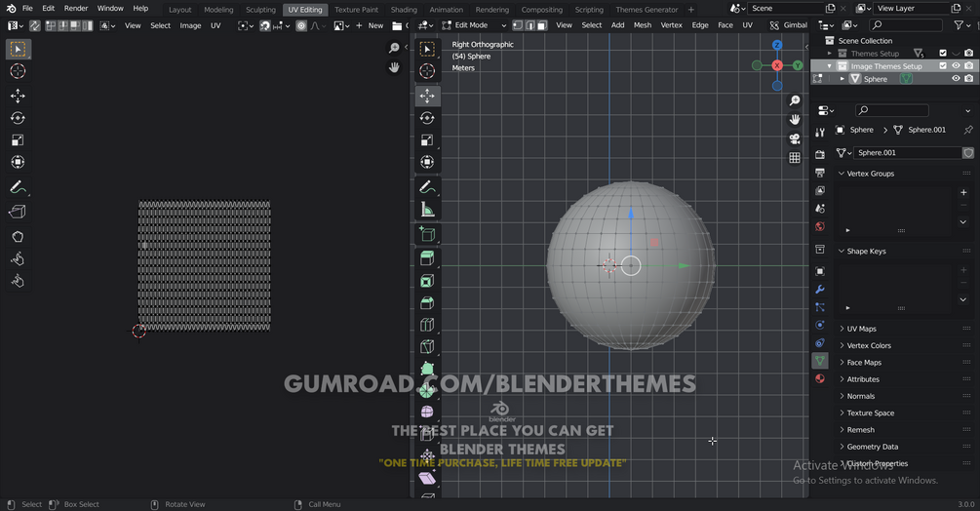Toggle camera view icon in 3D viewport
This screenshot has height=511, width=980.
click(x=795, y=138)
